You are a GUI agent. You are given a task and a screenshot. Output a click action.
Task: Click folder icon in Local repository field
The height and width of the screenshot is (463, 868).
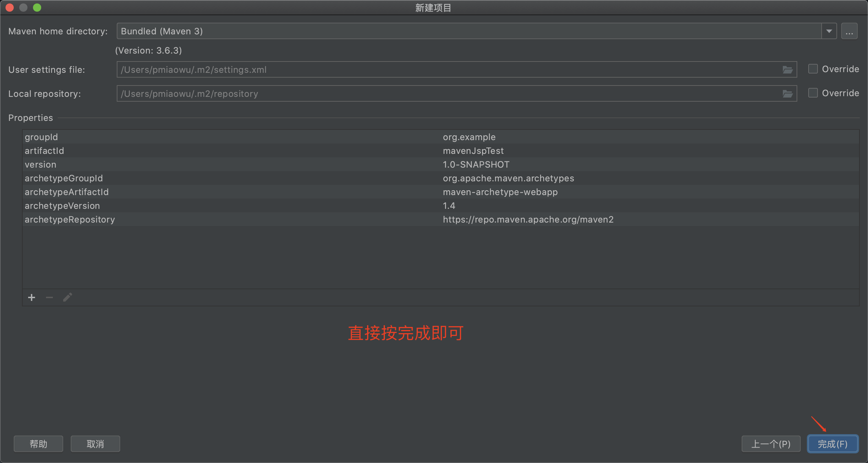[x=787, y=94]
